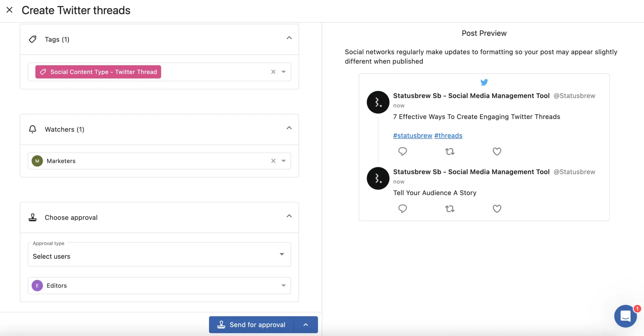The height and width of the screenshot is (336, 644).
Task: Collapse the Tags section
Action: tap(289, 38)
